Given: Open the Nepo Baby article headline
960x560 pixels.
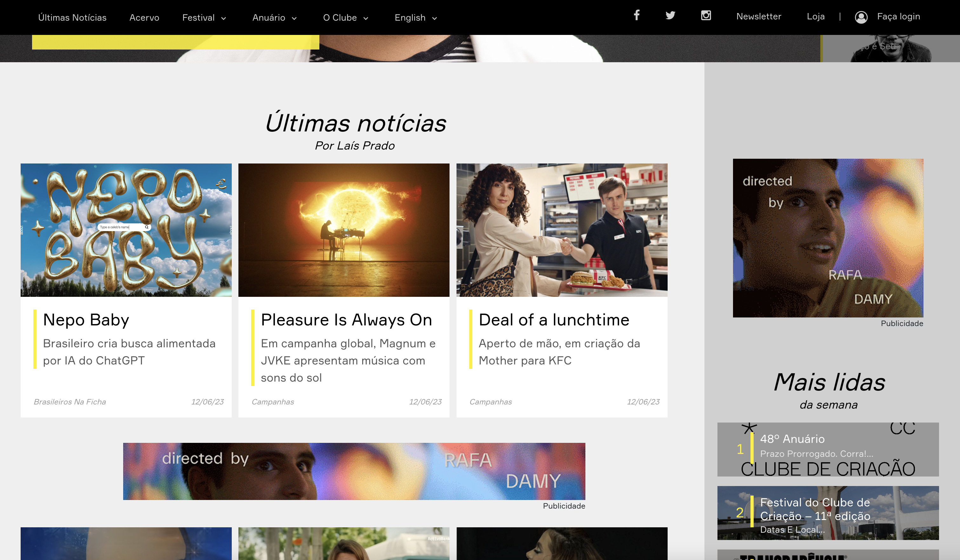Looking at the screenshot, I should (x=86, y=320).
